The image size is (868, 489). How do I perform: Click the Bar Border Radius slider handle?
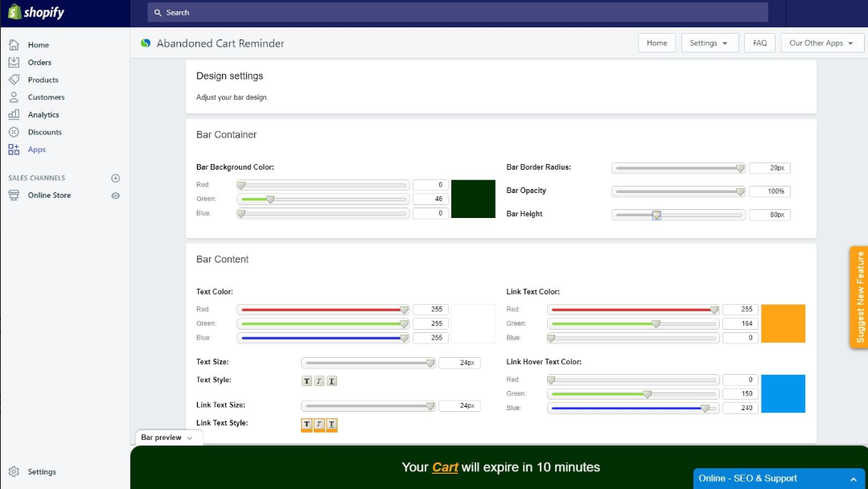[x=740, y=168]
